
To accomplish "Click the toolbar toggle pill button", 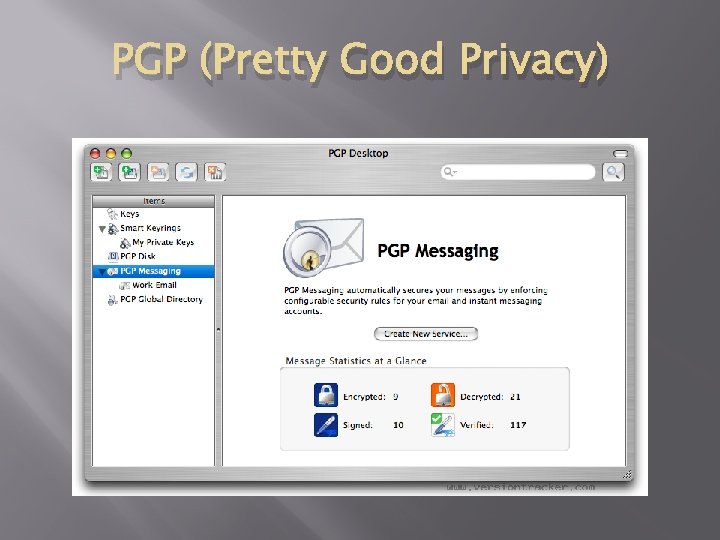I will [x=620, y=153].
